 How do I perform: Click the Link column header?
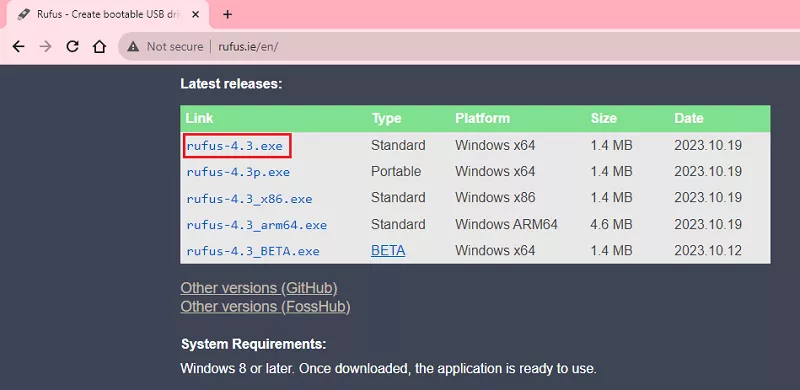point(199,118)
